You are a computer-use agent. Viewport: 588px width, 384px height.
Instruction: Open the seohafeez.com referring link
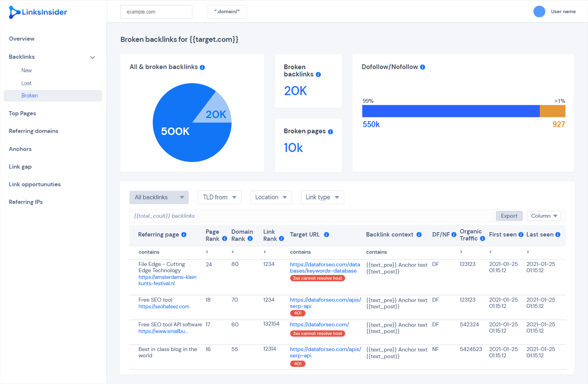click(x=164, y=307)
